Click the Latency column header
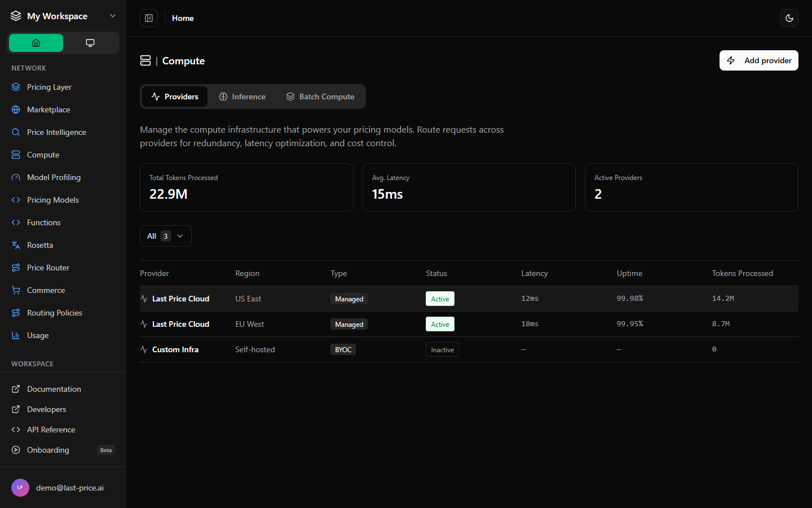The image size is (812, 508). click(535, 273)
